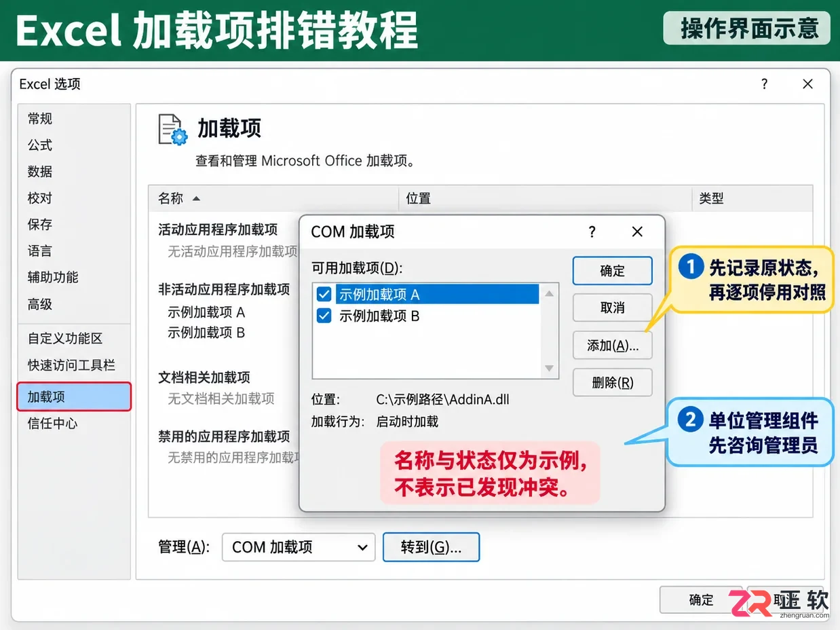Select 示例加载项 A under 非活动应用程序加载项

[x=206, y=313]
